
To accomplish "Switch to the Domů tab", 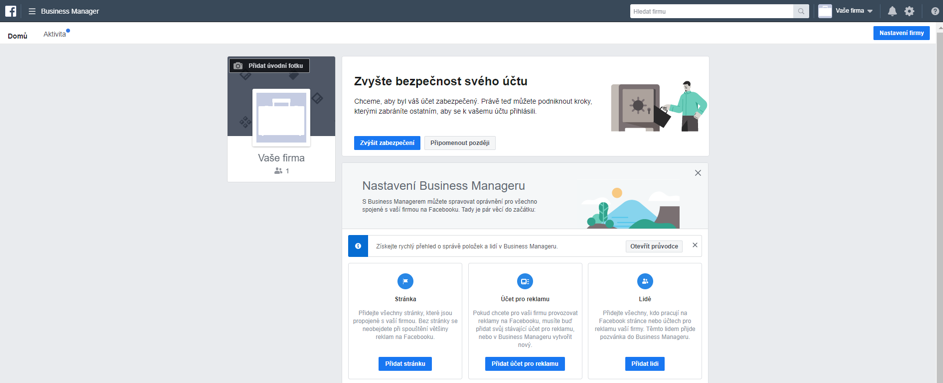I will [17, 35].
